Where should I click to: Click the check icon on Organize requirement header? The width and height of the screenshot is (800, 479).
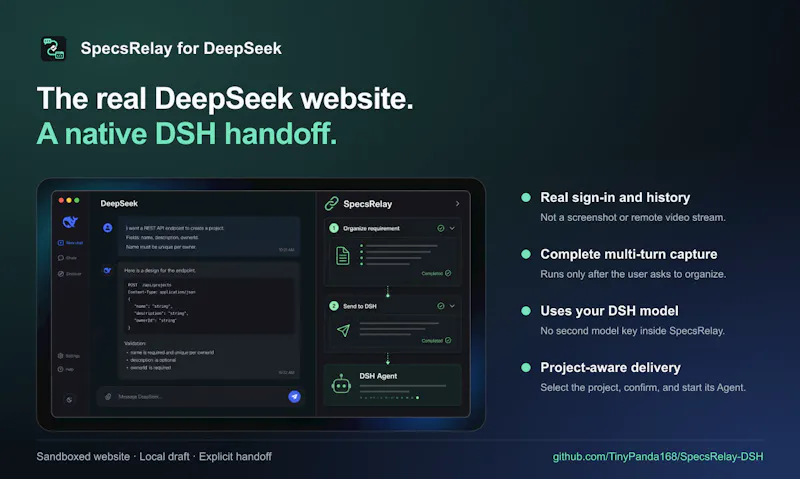[441, 228]
